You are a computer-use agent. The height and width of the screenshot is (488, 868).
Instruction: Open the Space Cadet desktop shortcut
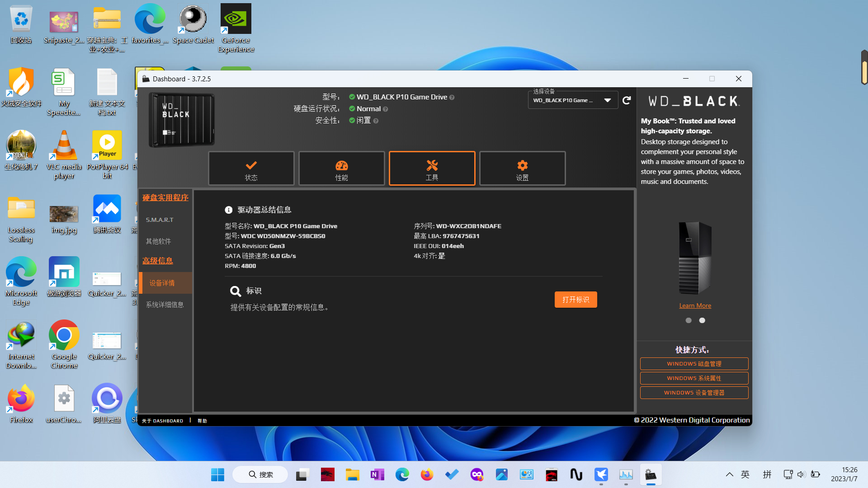[193, 25]
